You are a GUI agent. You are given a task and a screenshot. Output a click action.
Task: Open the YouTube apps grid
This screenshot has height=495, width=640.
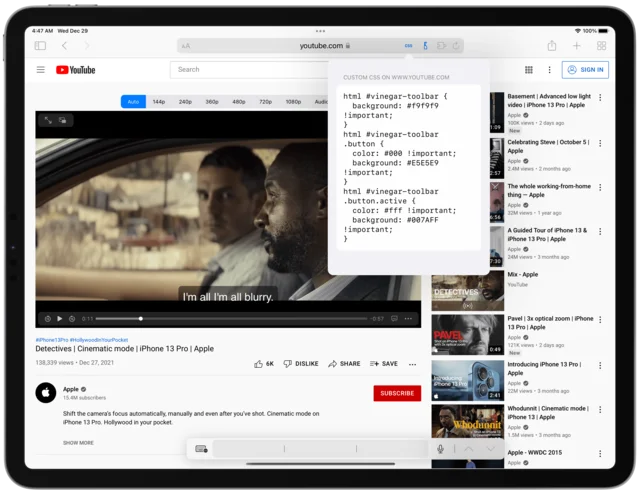coord(529,70)
